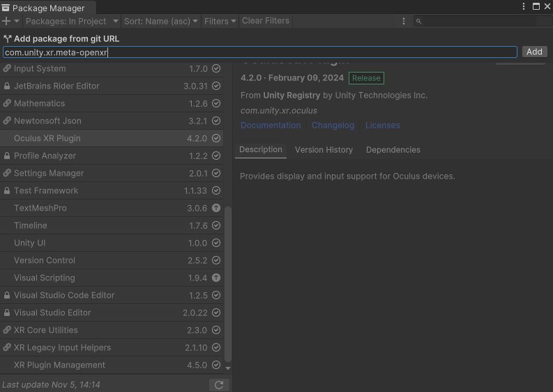The width and height of the screenshot is (553, 392).
Task: Select the Visual Scripting package
Action: [112, 278]
